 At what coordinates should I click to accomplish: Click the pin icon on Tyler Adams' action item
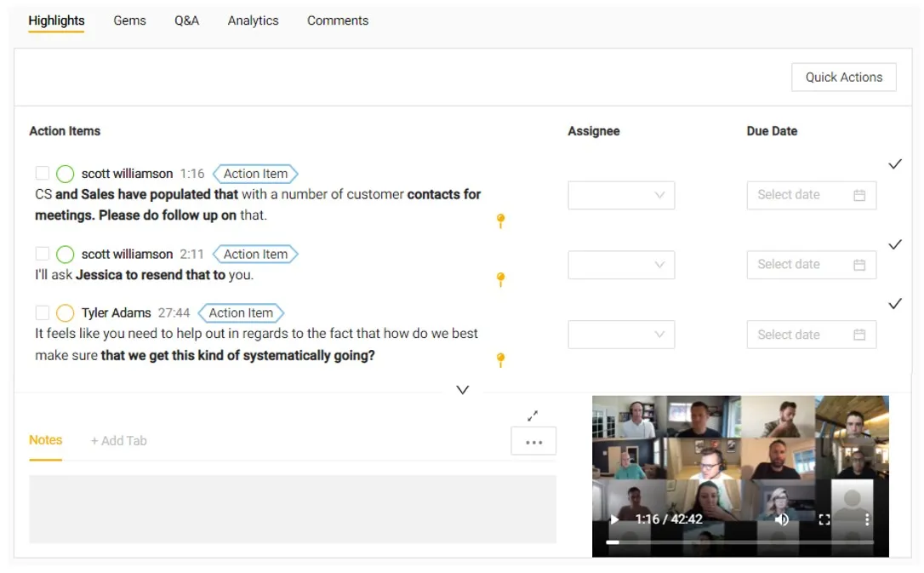[501, 360]
